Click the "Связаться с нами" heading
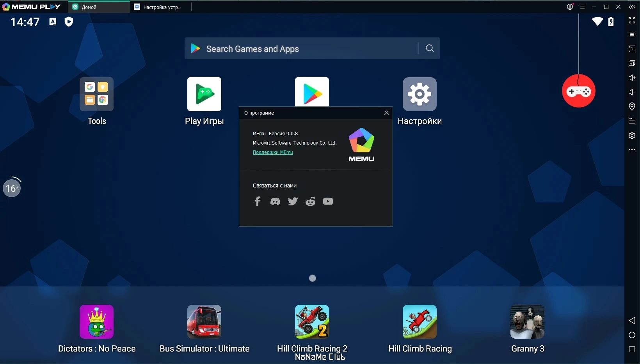Viewport: 640px width, 364px height. pos(275,186)
